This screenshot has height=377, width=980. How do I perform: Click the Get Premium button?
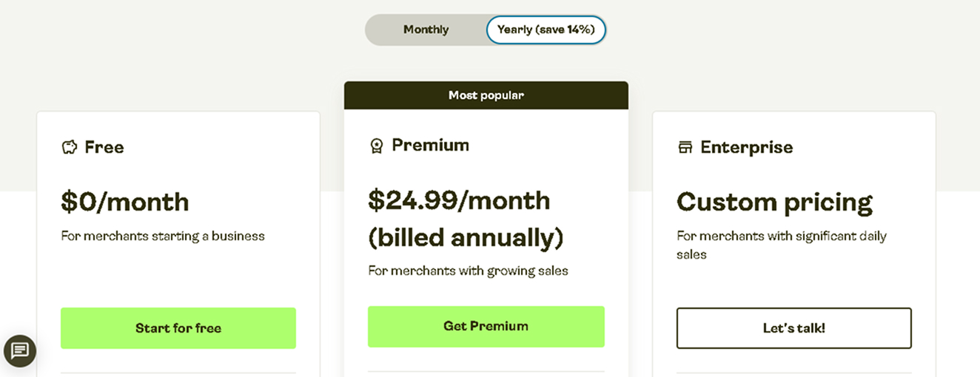486,327
